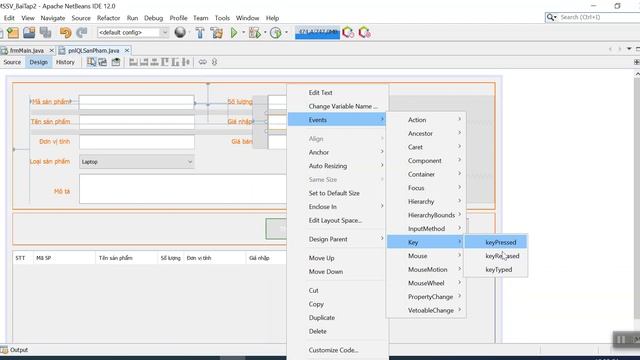Click the memory usage bar in toolbar

click(317, 33)
